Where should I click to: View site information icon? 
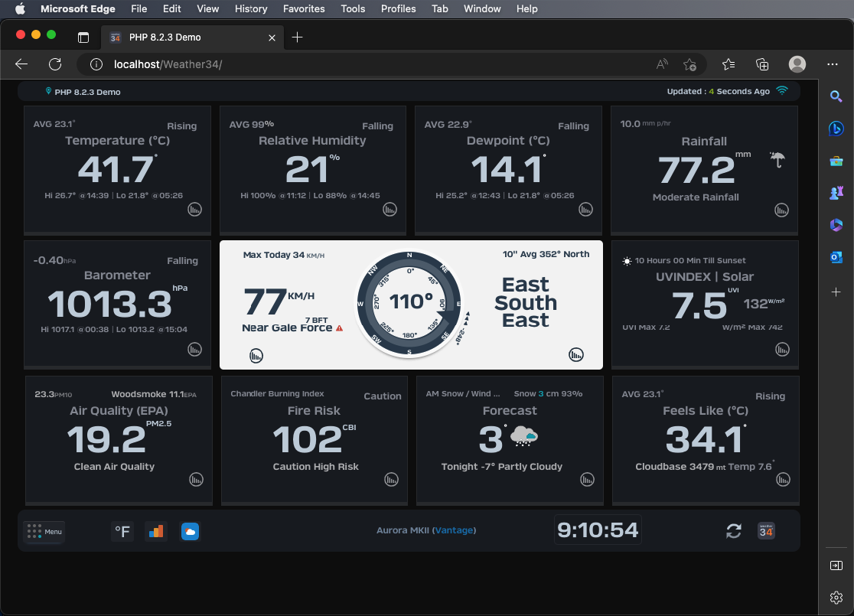point(96,64)
